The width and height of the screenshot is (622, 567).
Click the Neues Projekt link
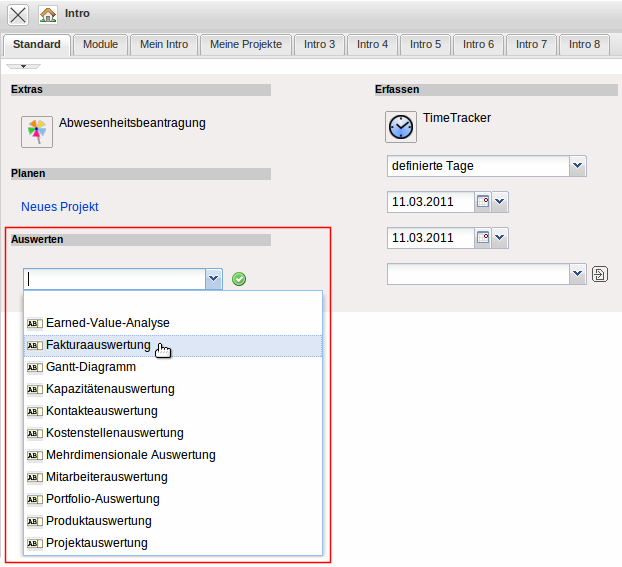60,207
